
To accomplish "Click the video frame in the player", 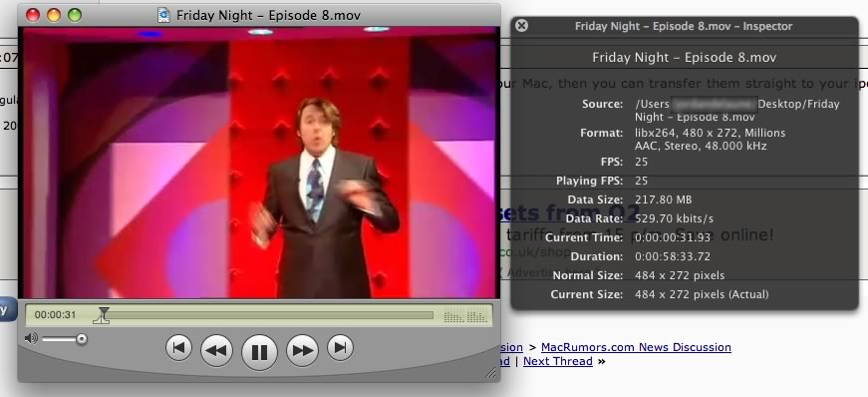I will (x=259, y=163).
